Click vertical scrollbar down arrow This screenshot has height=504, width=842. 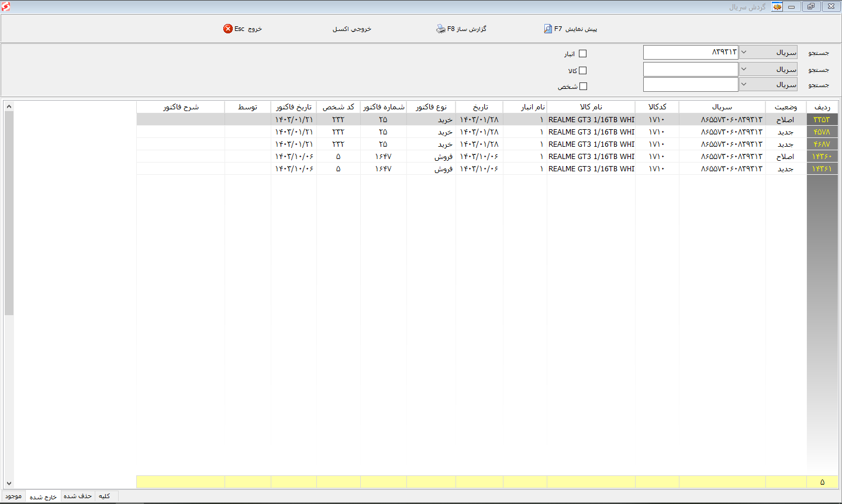(9, 484)
